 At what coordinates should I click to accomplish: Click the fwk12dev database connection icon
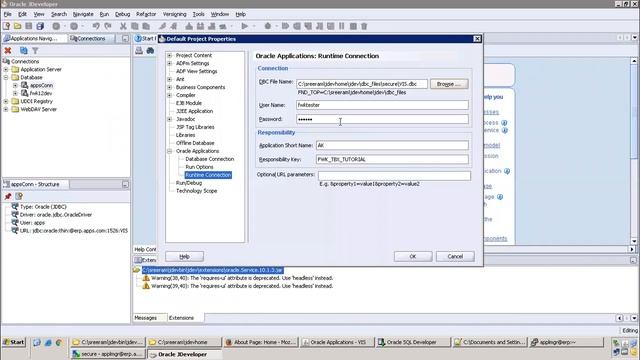click(24, 93)
